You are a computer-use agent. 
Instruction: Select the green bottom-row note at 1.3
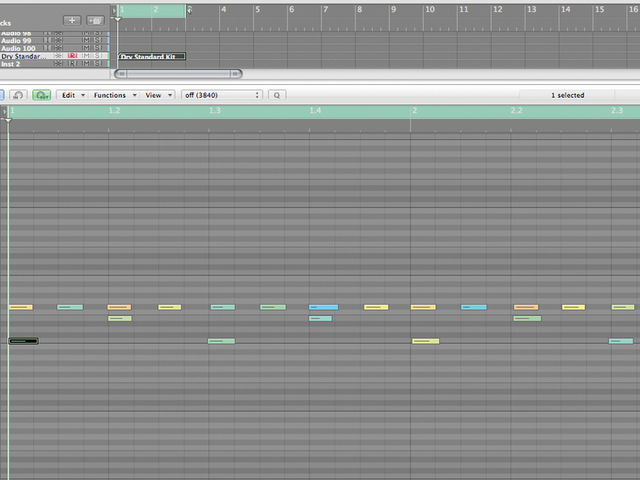(x=221, y=341)
